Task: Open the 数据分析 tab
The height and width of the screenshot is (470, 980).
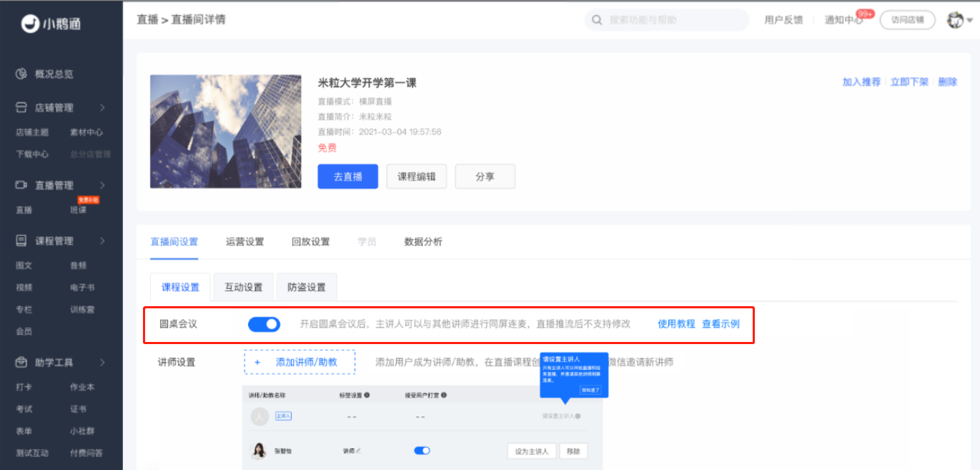Action: (423, 242)
